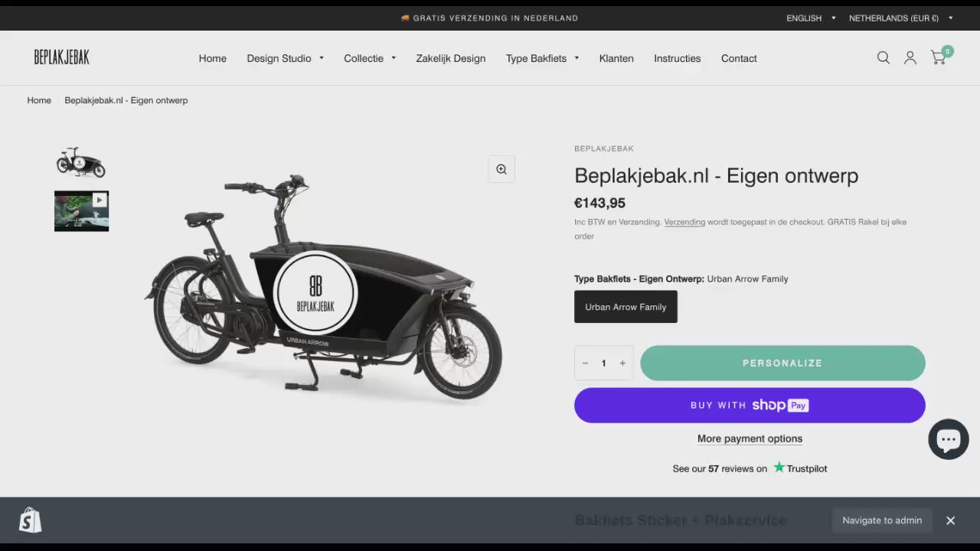The image size is (980, 551).
Task: Click the Shopify bag icon in admin bar
Action: coord(31,520)
